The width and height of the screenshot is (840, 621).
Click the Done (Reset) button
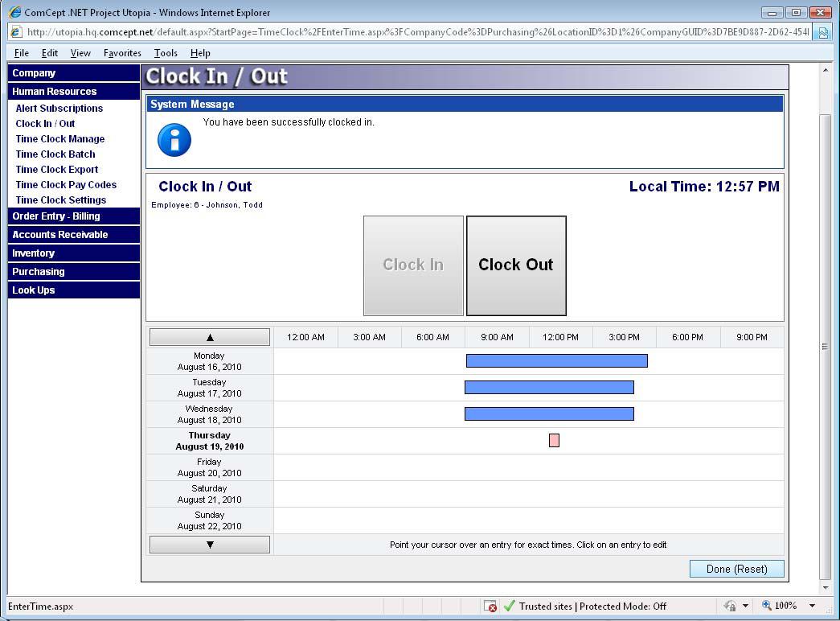coord(736,569)
